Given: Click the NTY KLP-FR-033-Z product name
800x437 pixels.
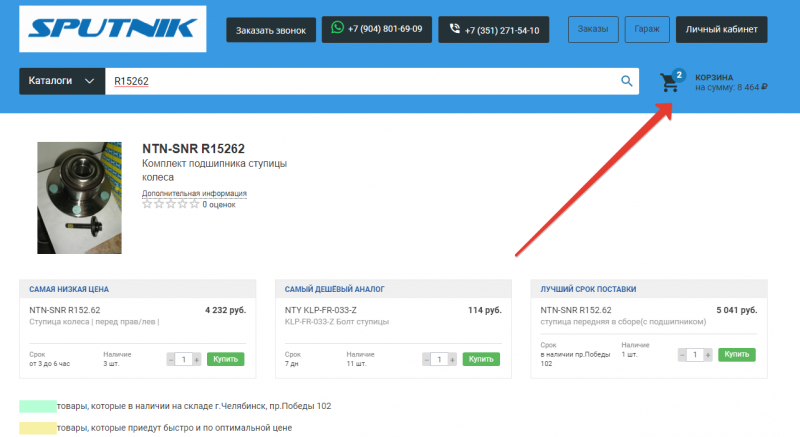Looking at the screenshot, I should [321, 310].
